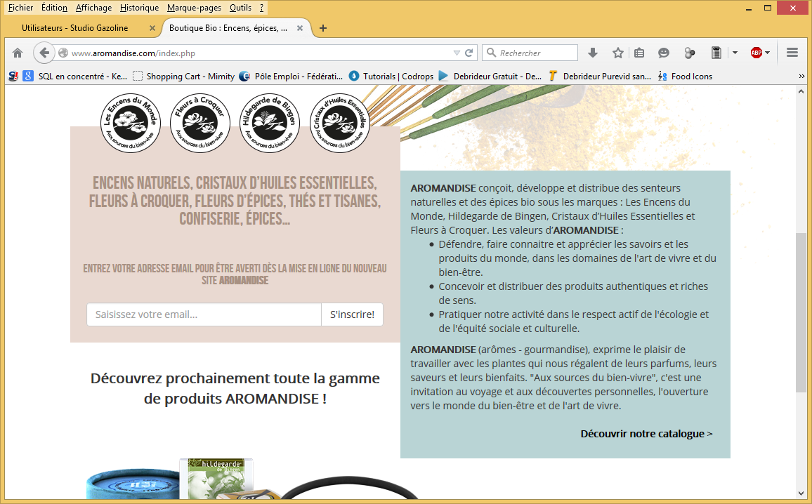Click the Les Encens du Monde logo
Viewport: 812px width, 504px height.
131,123
